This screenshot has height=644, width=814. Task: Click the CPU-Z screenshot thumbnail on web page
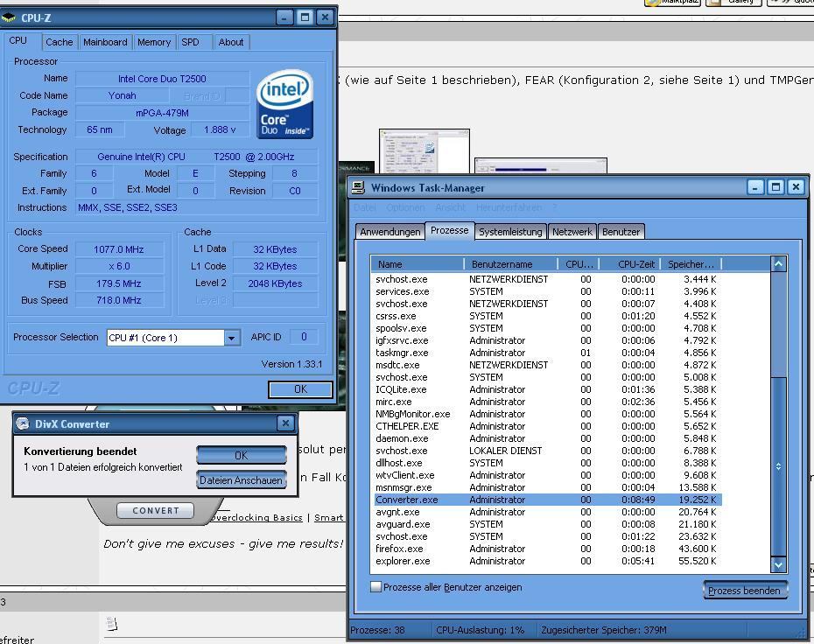[x=425, y=151]
